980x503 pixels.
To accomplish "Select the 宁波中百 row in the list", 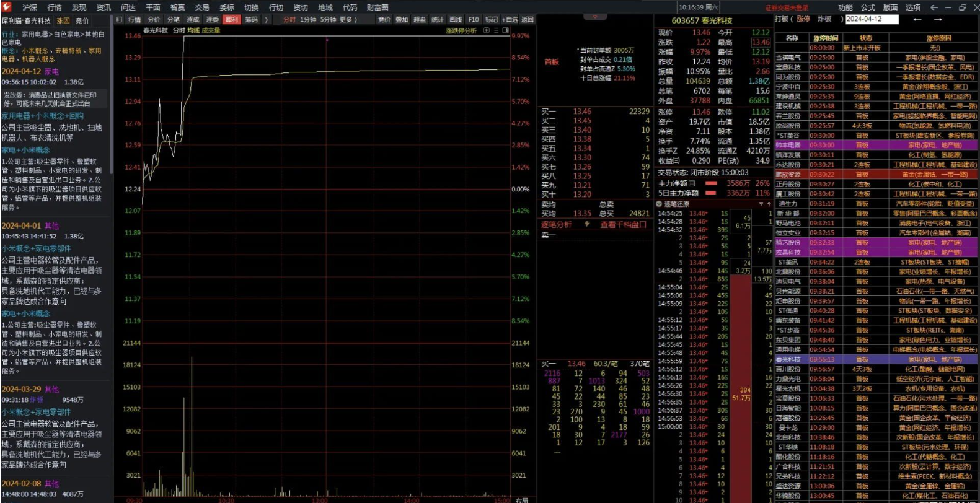I will point(876,87).
